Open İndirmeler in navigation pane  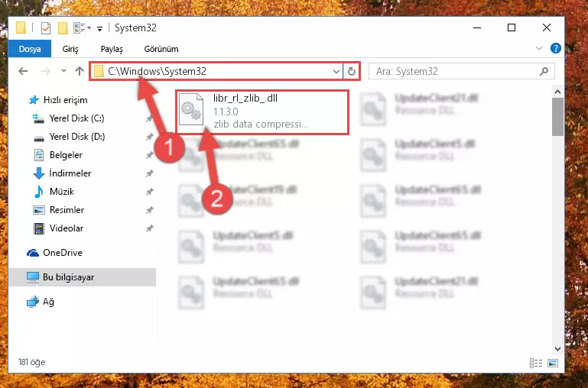[70, 173]
